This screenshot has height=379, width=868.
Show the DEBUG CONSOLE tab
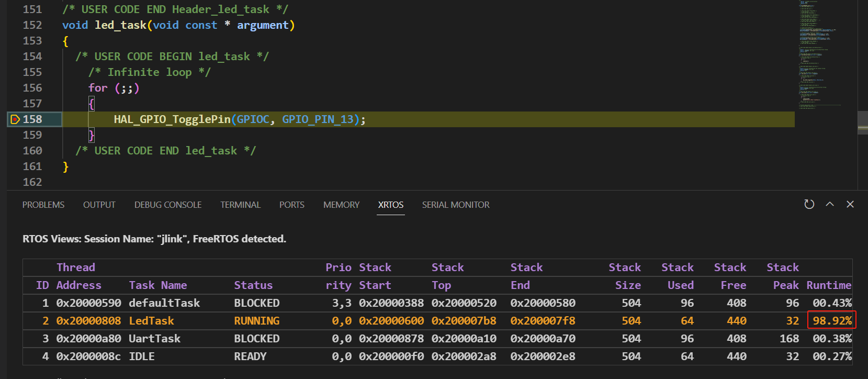click(168, 205)
